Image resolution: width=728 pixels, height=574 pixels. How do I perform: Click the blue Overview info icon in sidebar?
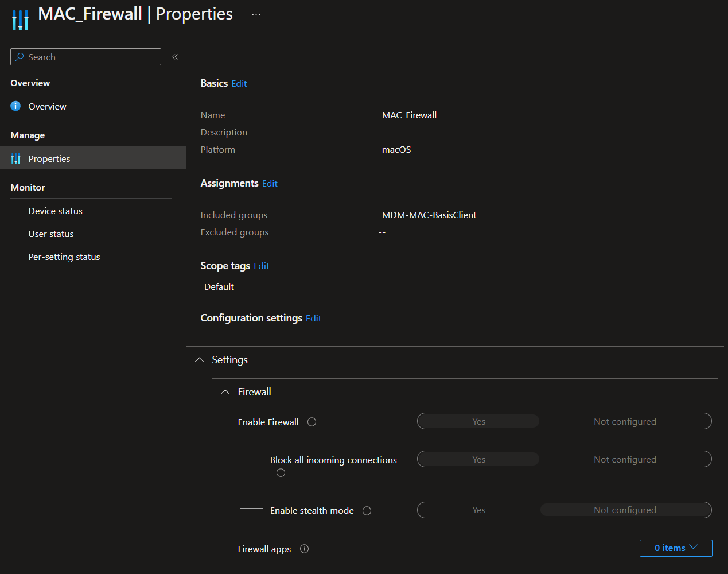(15, 106)
